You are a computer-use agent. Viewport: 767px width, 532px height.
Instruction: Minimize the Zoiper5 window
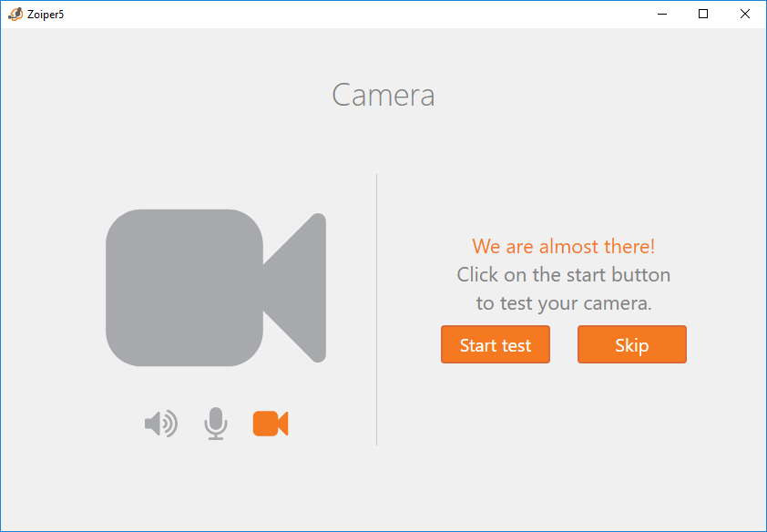pyautogui.click(x=660, y=14)
